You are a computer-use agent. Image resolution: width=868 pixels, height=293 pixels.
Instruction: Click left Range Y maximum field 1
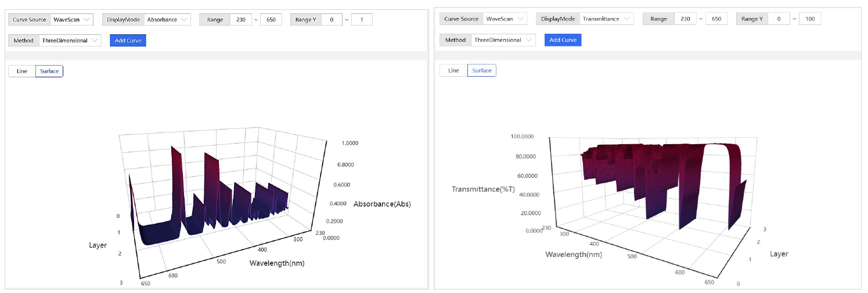(362, 19)
